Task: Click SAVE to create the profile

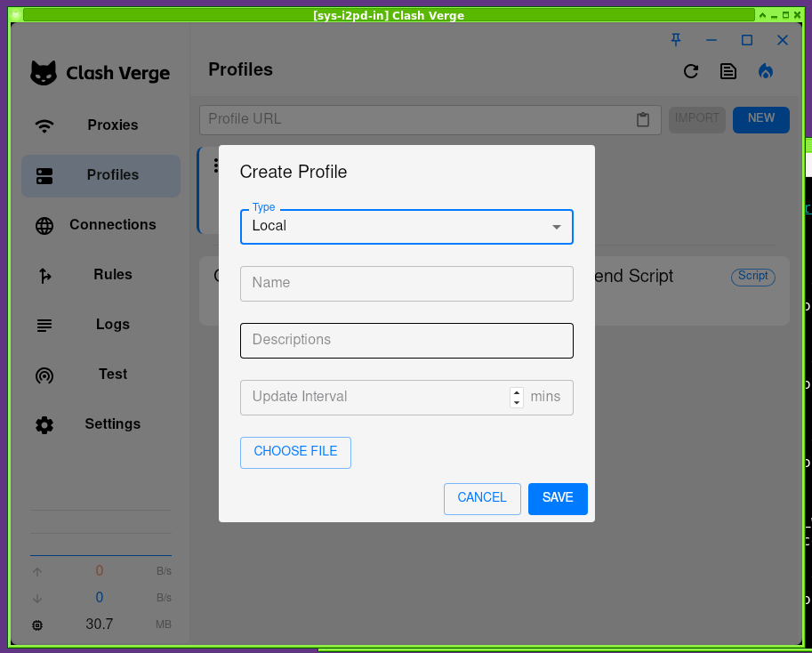Action: point(558,498)
